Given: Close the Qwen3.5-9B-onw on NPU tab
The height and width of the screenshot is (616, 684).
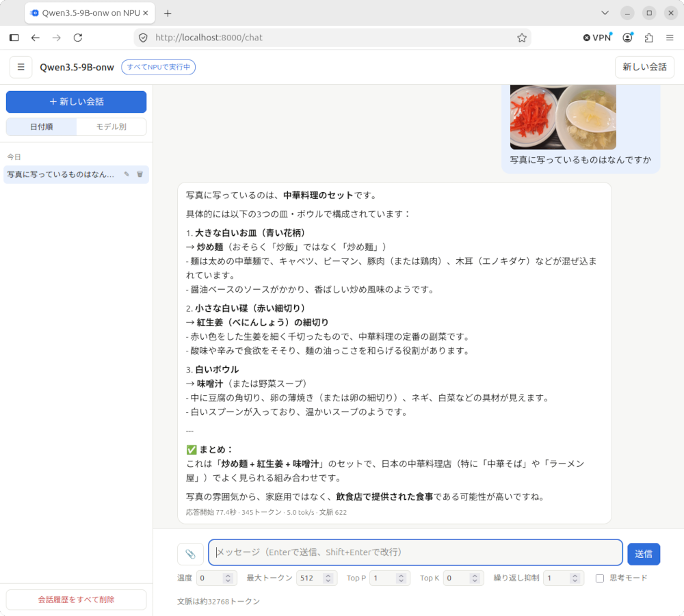Looking at the screenshot, I should pos(146,13).
